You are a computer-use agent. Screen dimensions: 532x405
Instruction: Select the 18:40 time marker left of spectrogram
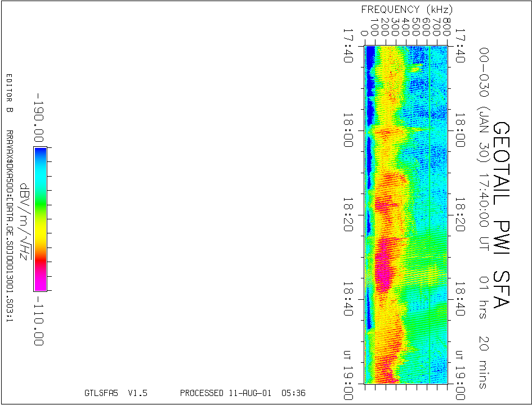(x=348, y=299)
